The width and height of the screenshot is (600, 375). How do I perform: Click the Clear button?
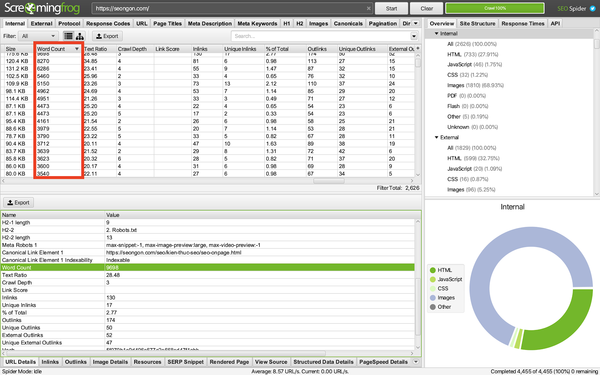pyautogui.click(x=427, y=8)
